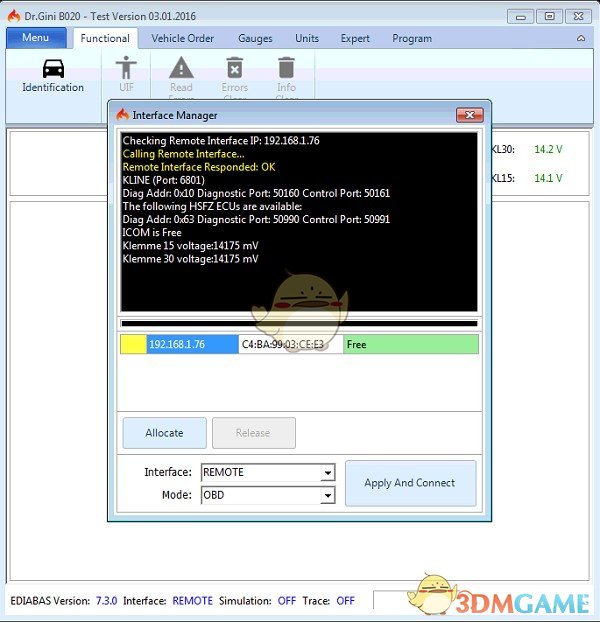Viewport: 600px width, 622px height.
Task: Click the green Free status cell
Action: 411,344
